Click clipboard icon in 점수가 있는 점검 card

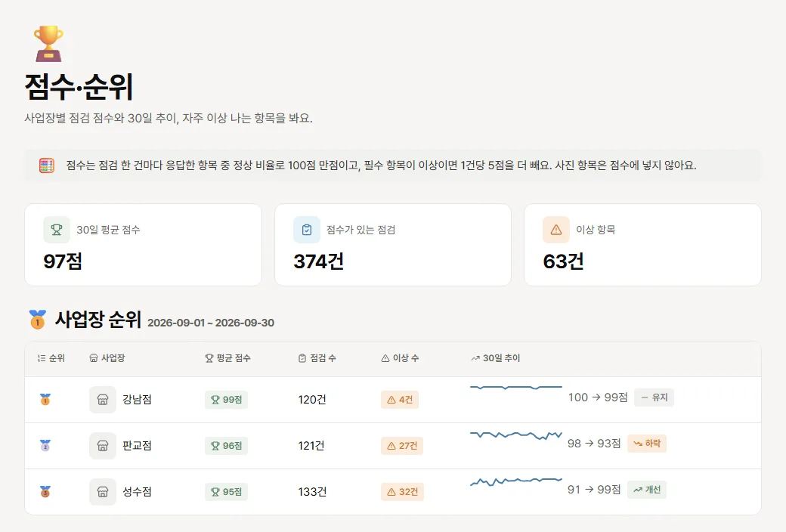click(x=307, y=230)
